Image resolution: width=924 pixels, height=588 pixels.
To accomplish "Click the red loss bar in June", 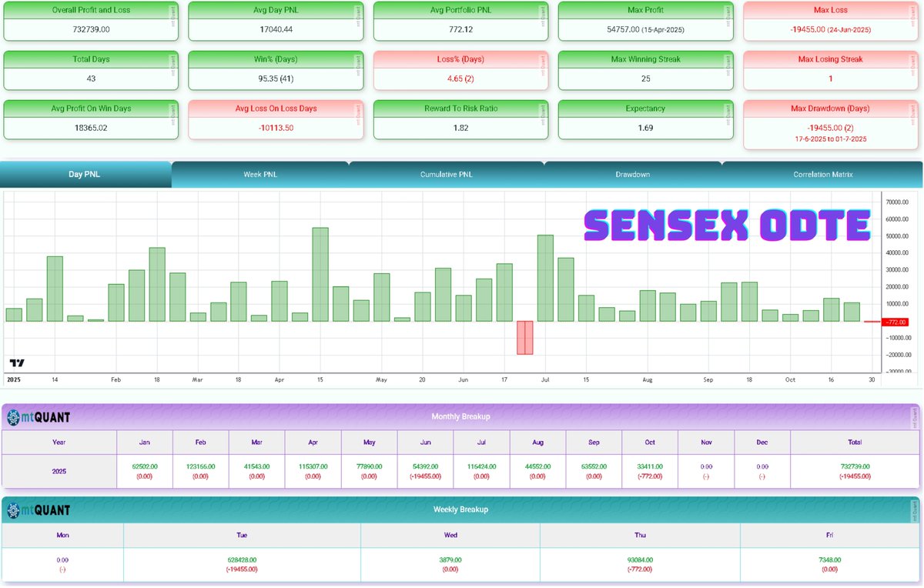I will coord(525,338).
